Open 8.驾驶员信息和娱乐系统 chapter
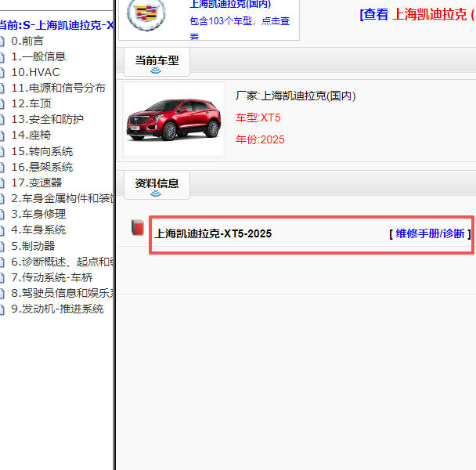 (62, 293)
